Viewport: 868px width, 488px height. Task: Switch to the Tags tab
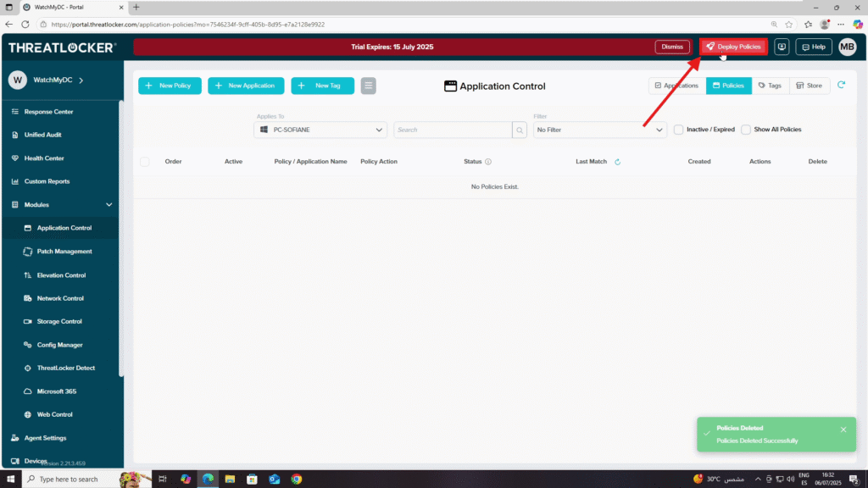(770, 86)
